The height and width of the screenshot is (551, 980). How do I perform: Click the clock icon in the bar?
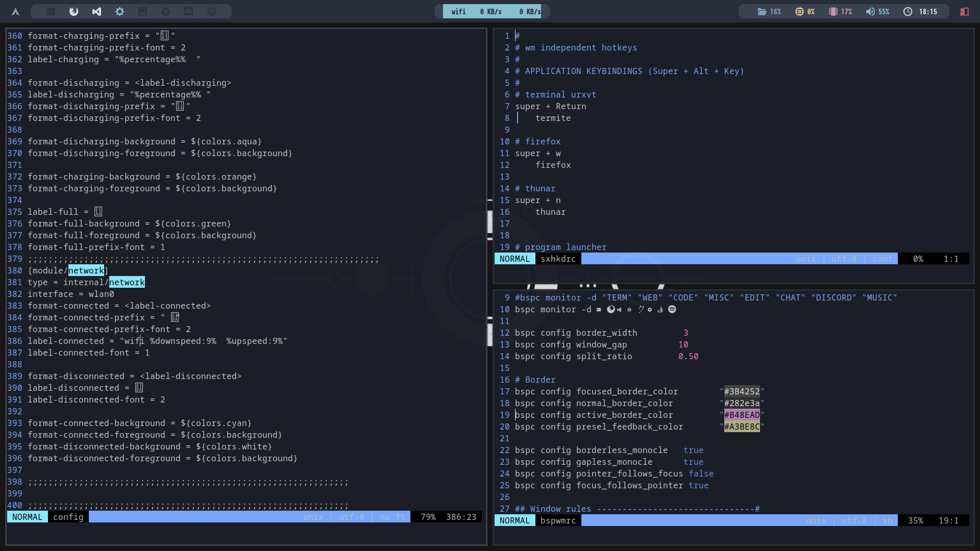coord(908,11)
